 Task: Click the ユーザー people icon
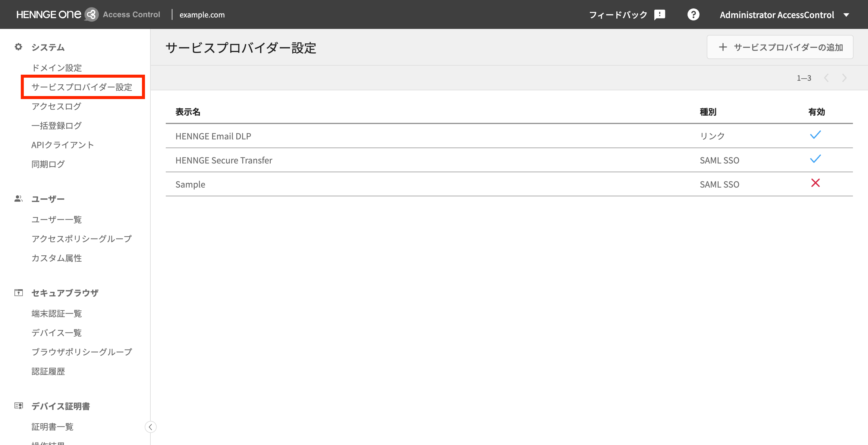click(18, 199)
